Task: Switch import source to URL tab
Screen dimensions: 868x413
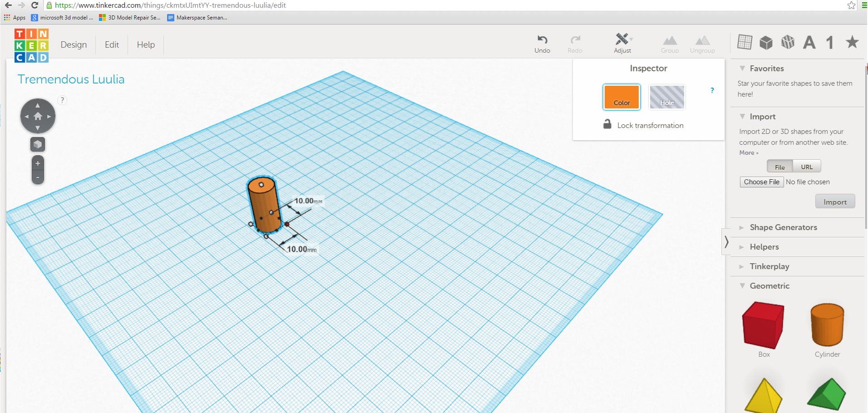Action: (807, 167)
